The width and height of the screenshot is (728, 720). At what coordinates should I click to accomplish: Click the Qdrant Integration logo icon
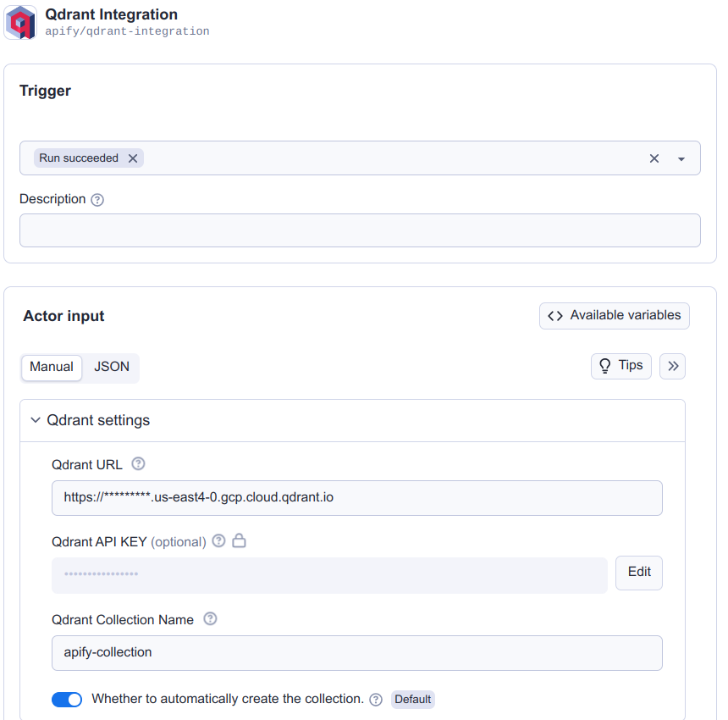tap(19, 22)
